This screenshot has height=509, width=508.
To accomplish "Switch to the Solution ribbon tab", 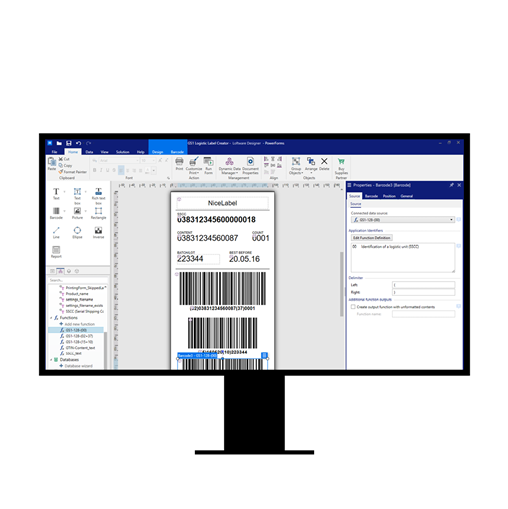I will (123, 152).
